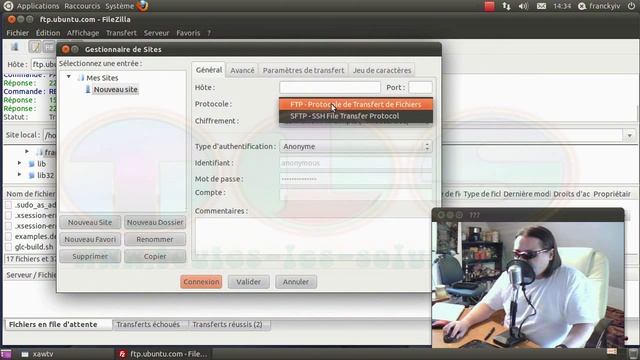Open the Raccourcis panel menu
This screenshot has height=360, width=640.
(x=82, y=6)
